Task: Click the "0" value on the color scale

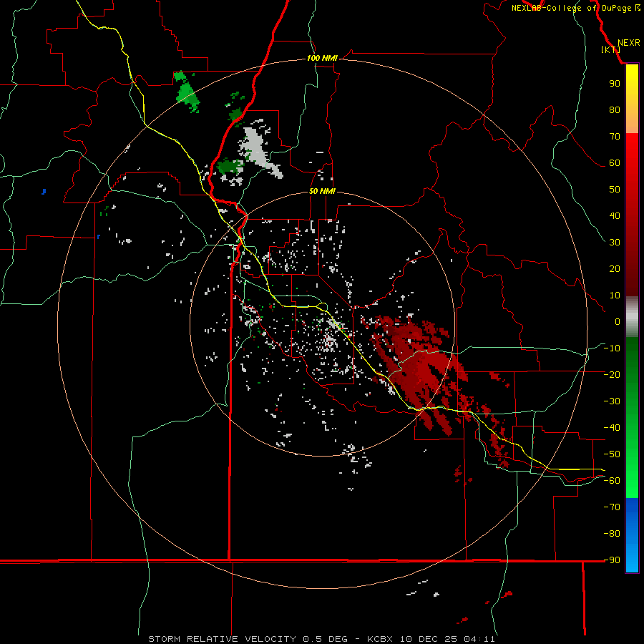Action: 618,321
